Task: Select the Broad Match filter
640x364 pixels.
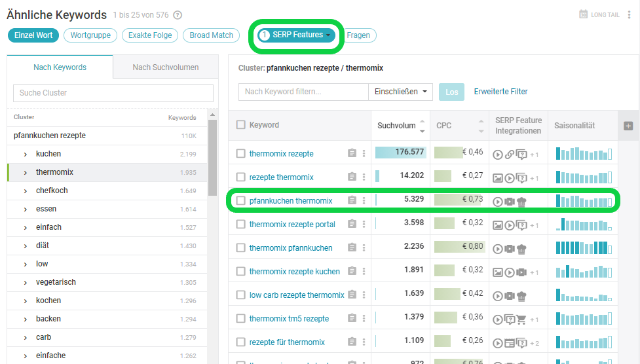Action: (x=212, y=35)
